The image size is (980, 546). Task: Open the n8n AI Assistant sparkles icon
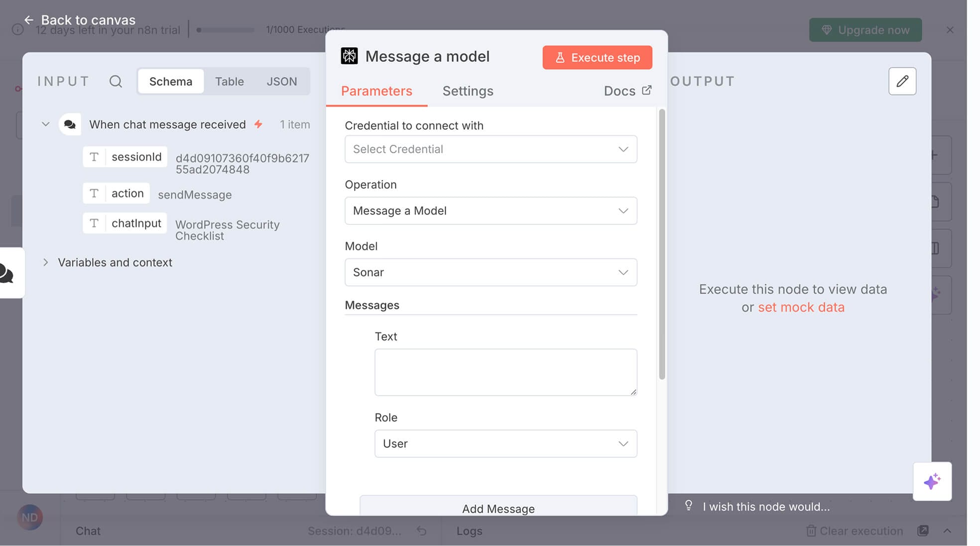click(932, 481)
